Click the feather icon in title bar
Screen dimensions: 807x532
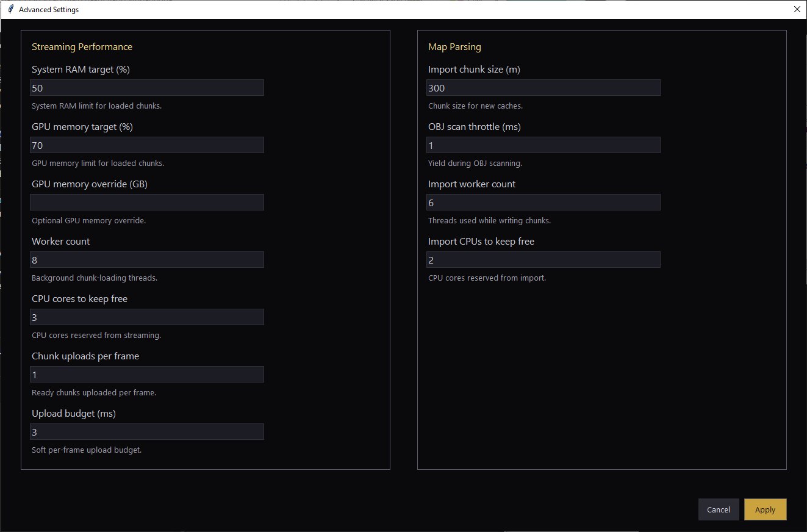[10, 9]
